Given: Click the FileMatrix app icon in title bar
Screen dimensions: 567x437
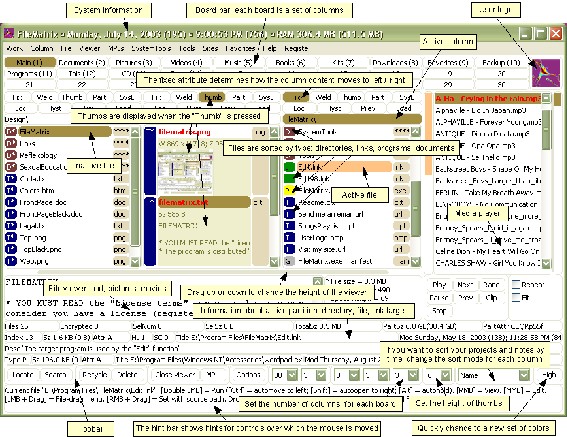Looking at the screenshot, I should tap(9, 34).
